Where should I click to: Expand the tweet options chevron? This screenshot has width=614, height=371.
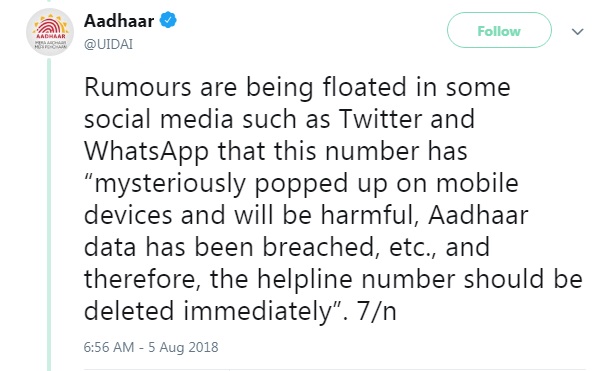coord(578,31)
